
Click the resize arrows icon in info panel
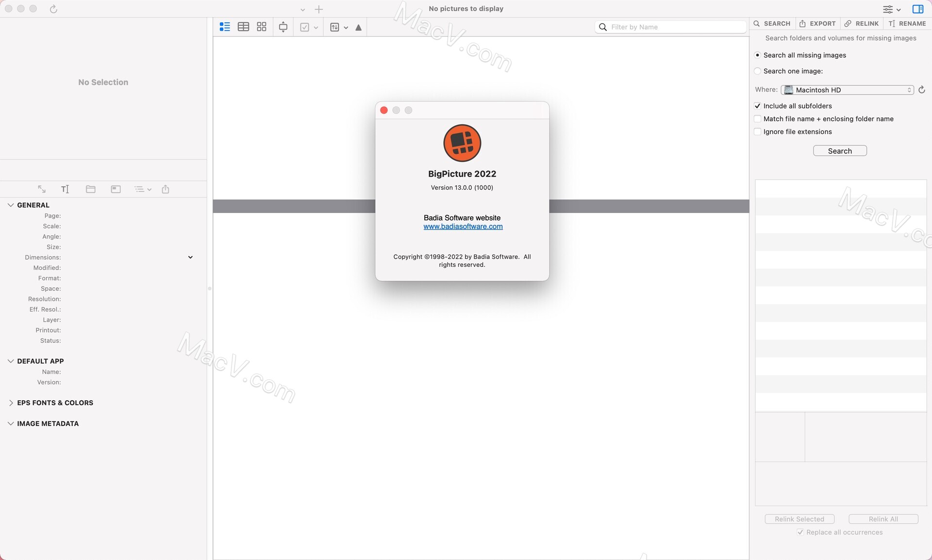click(x=42, y=189)
